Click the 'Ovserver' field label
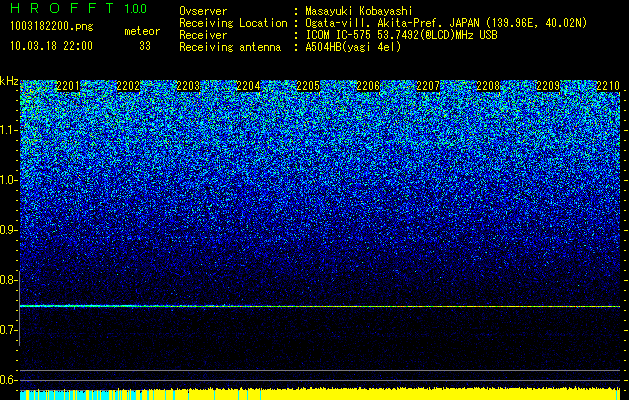Image resolution: width=629 pixels, height=400 pixels. [x=203, y=11]
